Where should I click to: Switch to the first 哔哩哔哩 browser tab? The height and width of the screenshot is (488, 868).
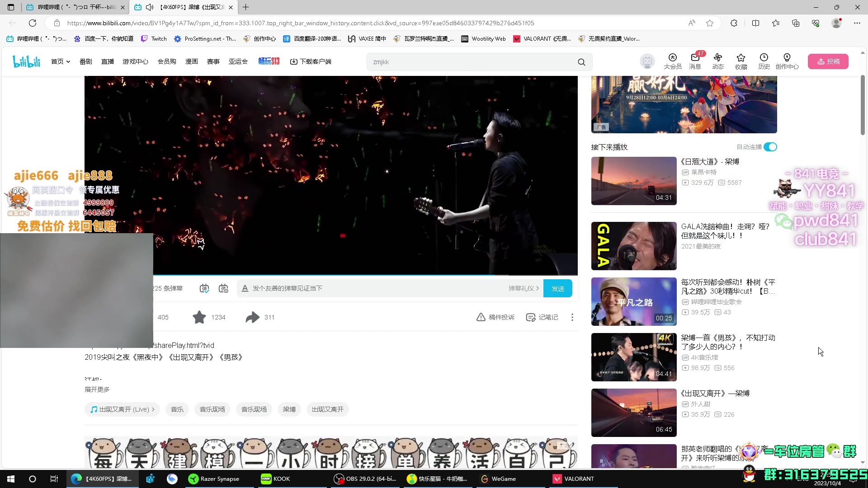click(75, 7)
